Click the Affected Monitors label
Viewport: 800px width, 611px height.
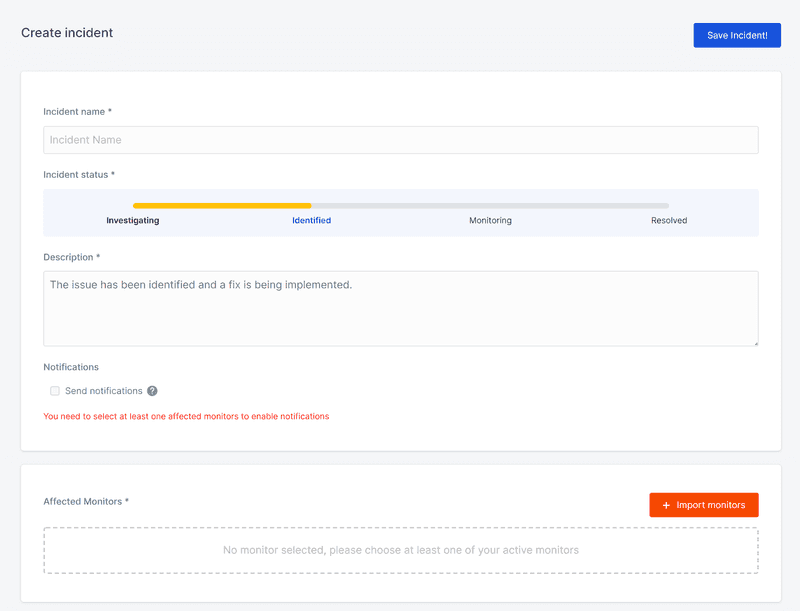point(86,501)
